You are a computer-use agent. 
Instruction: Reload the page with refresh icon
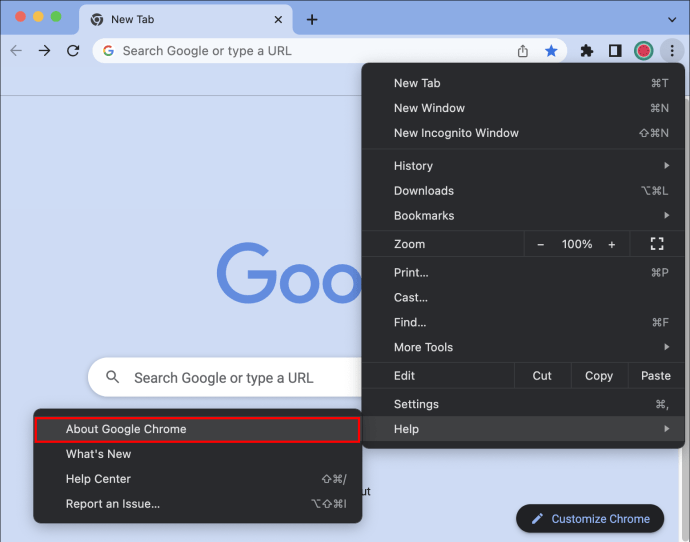[x=73, y=51]
